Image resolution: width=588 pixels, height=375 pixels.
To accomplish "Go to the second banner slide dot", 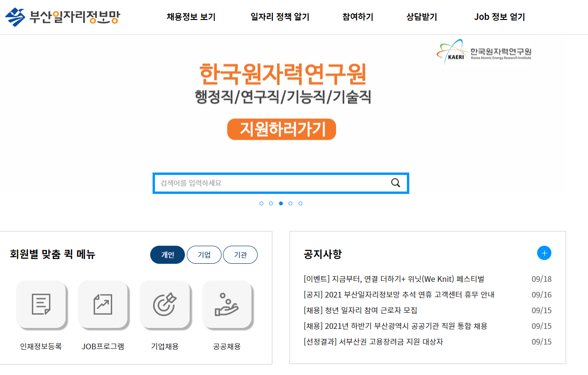I will 271,203.
